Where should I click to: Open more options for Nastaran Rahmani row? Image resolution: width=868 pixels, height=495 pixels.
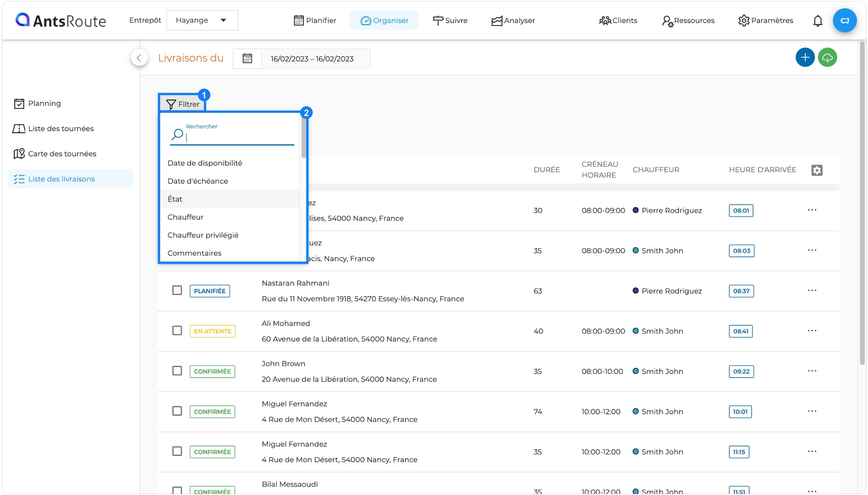[812, 290]
